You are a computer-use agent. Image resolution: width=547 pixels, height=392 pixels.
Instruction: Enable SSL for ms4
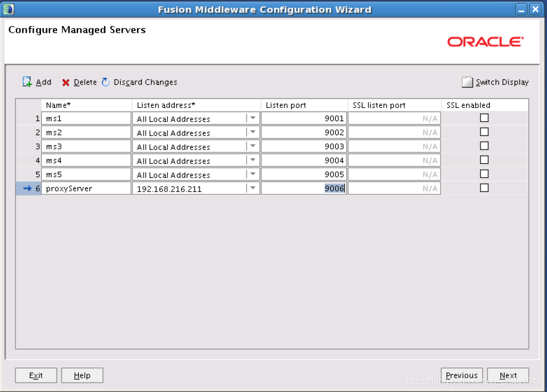point(484,159)
